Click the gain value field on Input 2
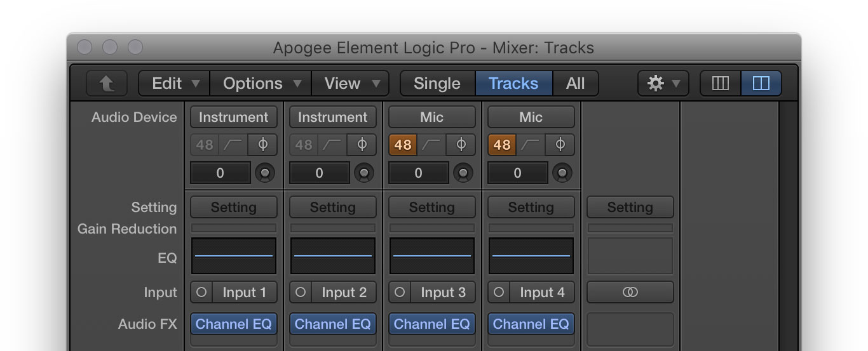Viewport: 868px width, 351px height. (320, 173)
